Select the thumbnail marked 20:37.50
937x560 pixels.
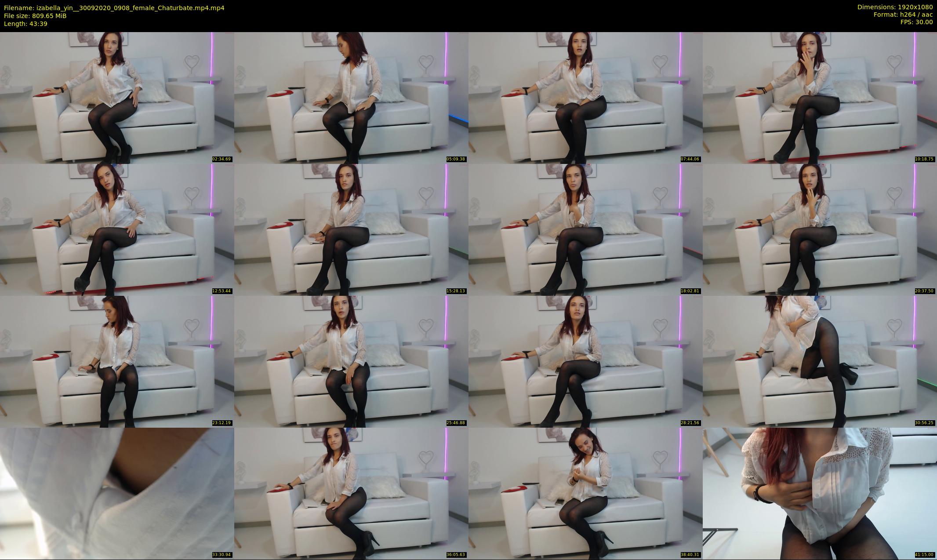pos(820,229)
